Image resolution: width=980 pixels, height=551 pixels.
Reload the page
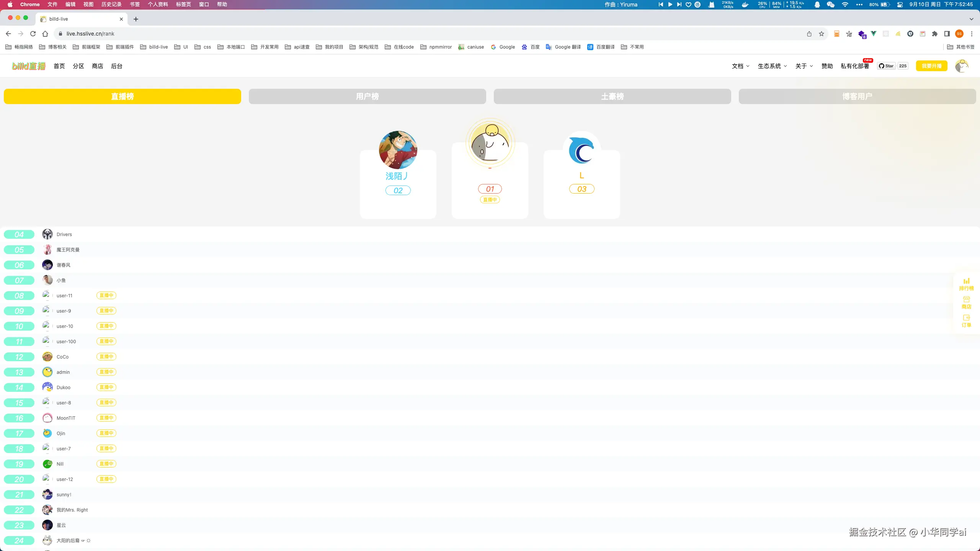click(x=33, y=34)
